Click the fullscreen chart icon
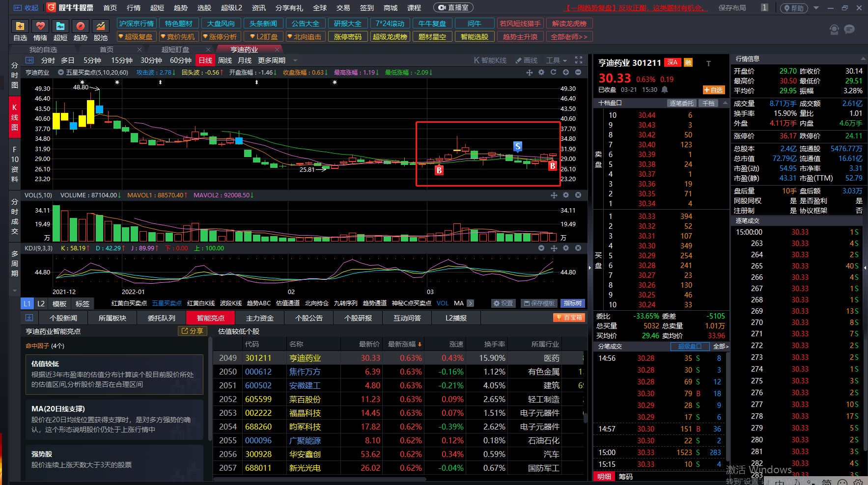 tap(579, 60)
